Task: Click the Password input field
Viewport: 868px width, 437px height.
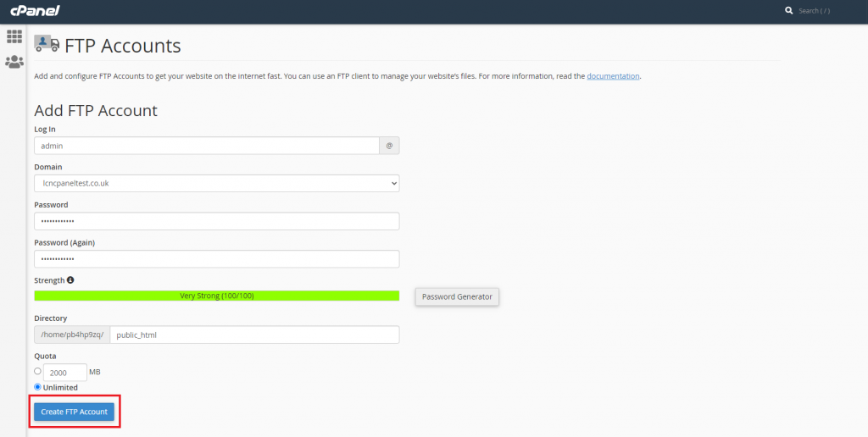Action: pos(217,221)
